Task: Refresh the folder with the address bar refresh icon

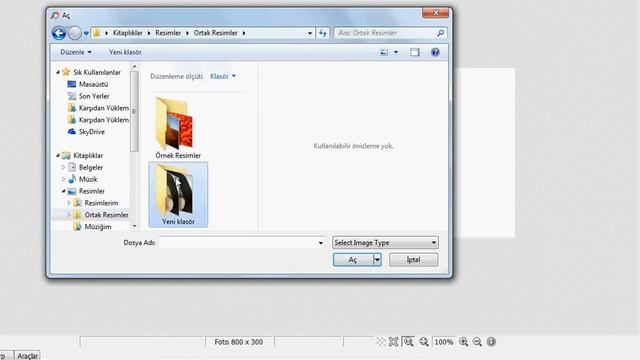Action: [x=322, y=33]
